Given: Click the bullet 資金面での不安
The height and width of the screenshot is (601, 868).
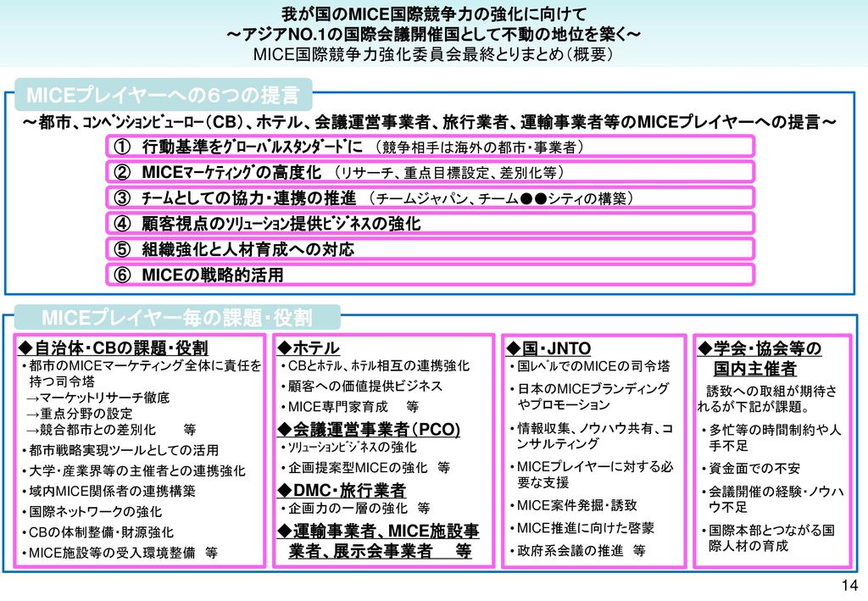Looking at the screenshot, I should point(751,468).
